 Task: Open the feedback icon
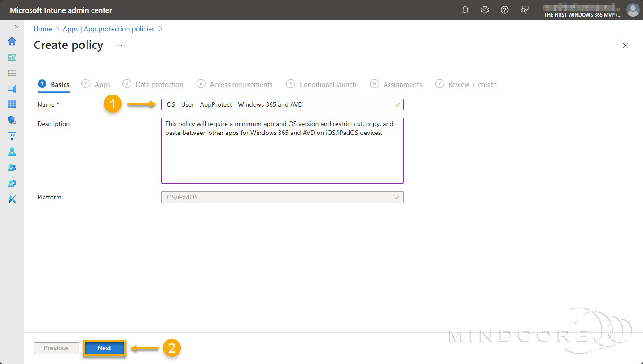[x=524, y=10]
